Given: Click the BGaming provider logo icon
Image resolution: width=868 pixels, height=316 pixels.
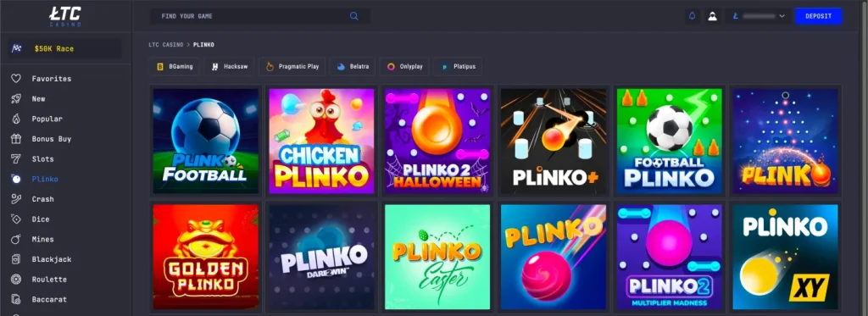Looking at the screenshot, I should pos(160,66).
